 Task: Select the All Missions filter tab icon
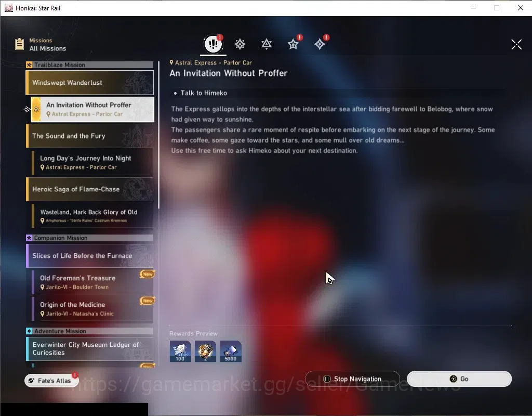point(213,44)
